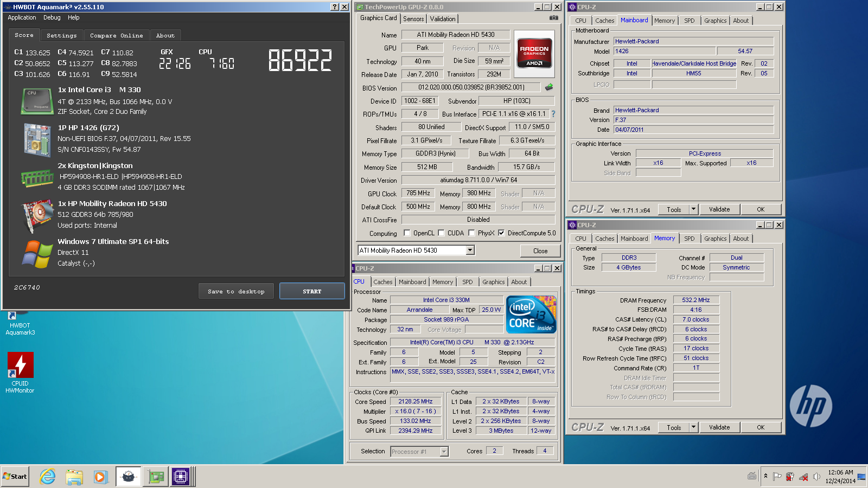
Task: Open SPD tab in the Mainboard CPU-Z window
Action: [x=690, y=21]
